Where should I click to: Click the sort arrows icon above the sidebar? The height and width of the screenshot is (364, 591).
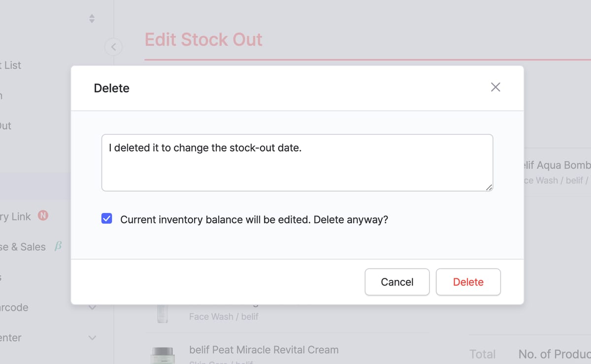click(92, 18)
